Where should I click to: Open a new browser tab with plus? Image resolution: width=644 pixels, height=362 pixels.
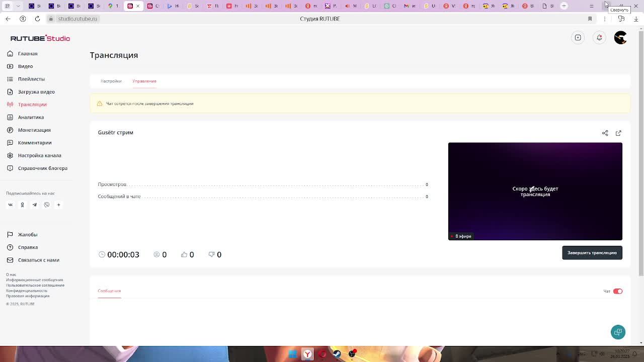pos(564,6)
